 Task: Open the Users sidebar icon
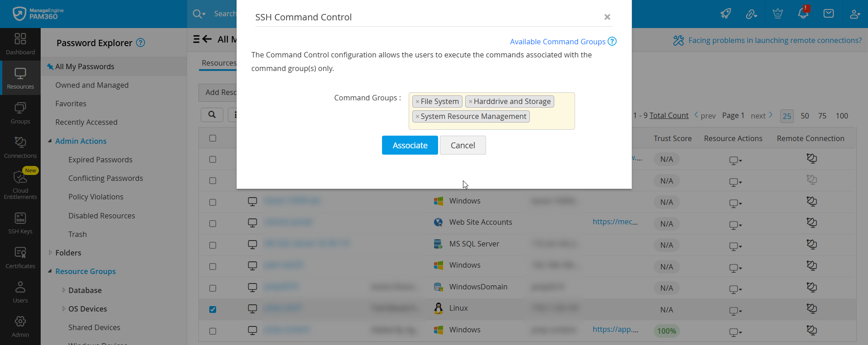(20, 292)
